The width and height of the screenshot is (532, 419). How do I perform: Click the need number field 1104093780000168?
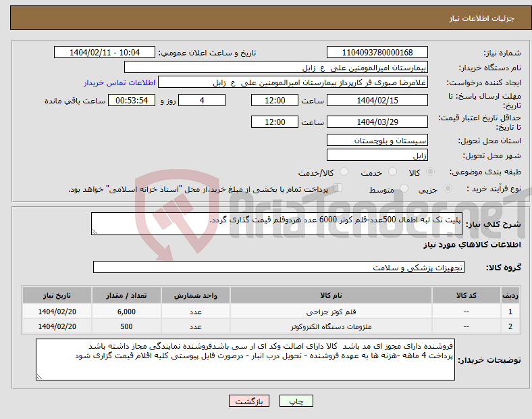pyautogui.click(x=377, y=53)
